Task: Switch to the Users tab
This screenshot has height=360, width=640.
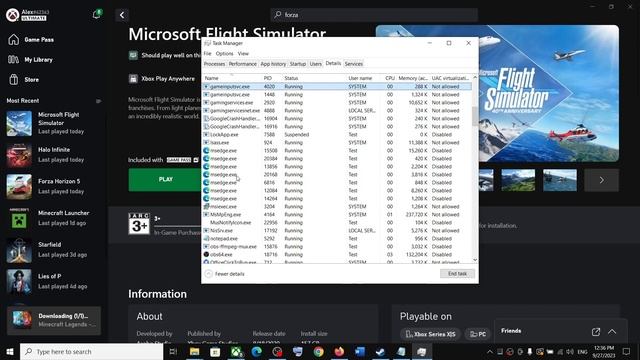Action: click(x=316, y=64)
